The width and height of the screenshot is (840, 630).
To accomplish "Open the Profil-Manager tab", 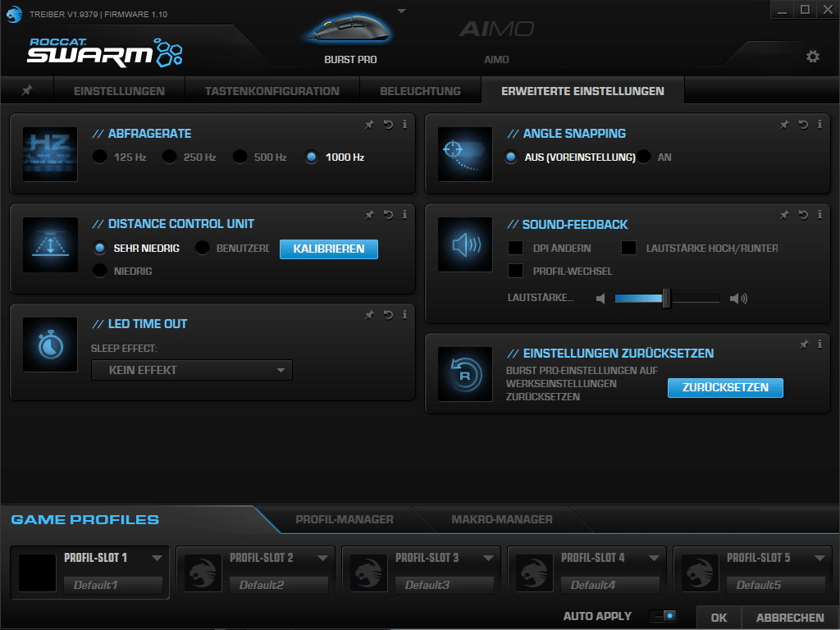I will coord(345,519).
